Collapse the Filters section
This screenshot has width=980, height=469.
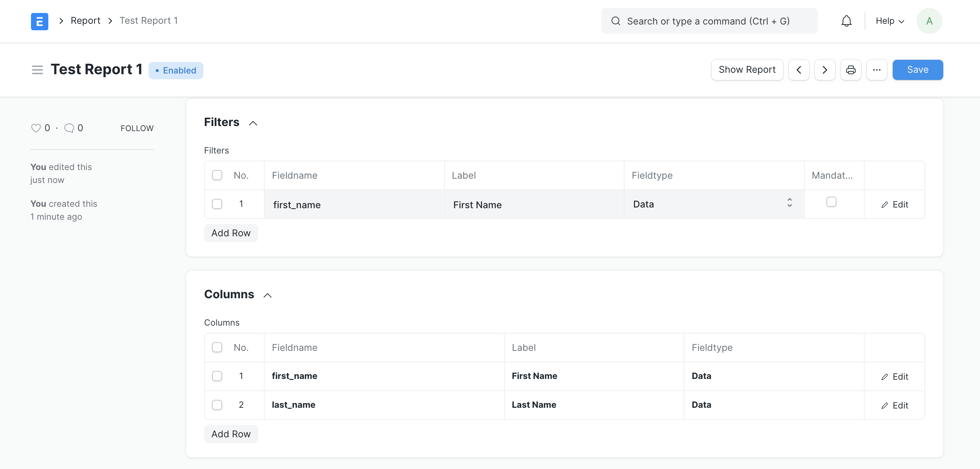tap(253, 123)
